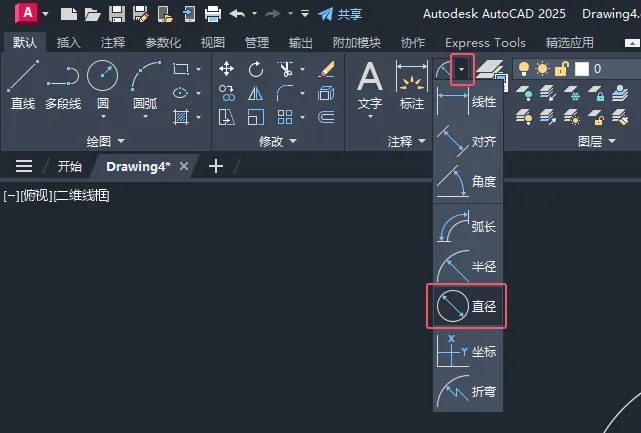
Task: Choose 半径 dimension from the list
Action: (x=468, y=266)
